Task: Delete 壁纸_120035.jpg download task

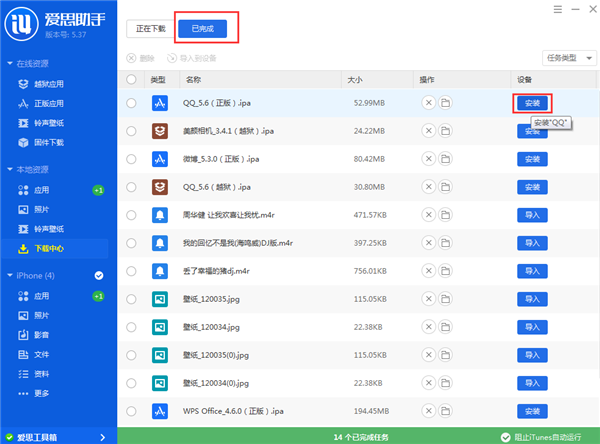Action: point(429,299)
